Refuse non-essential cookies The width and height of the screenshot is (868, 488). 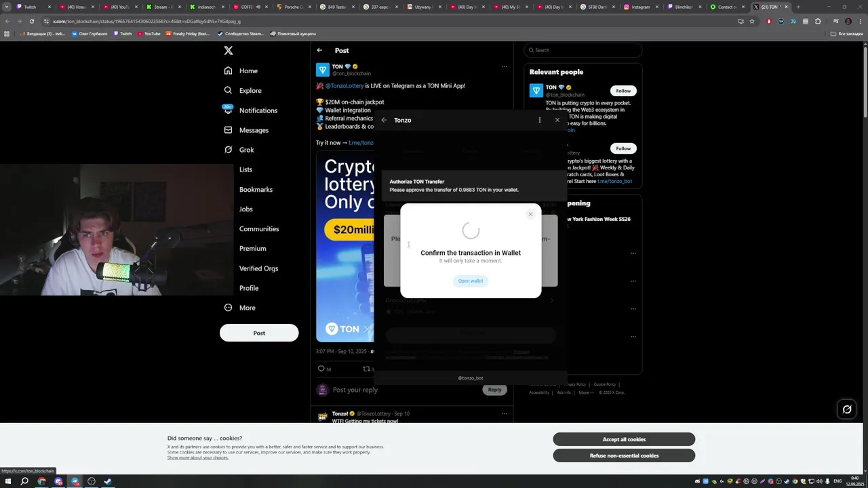coord(624,455)
